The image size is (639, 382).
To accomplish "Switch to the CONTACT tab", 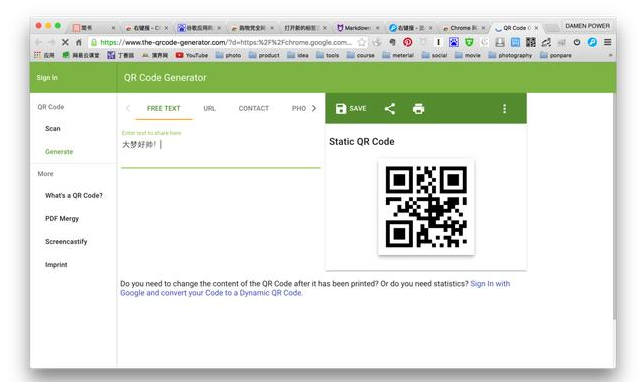I will point(253,108).
